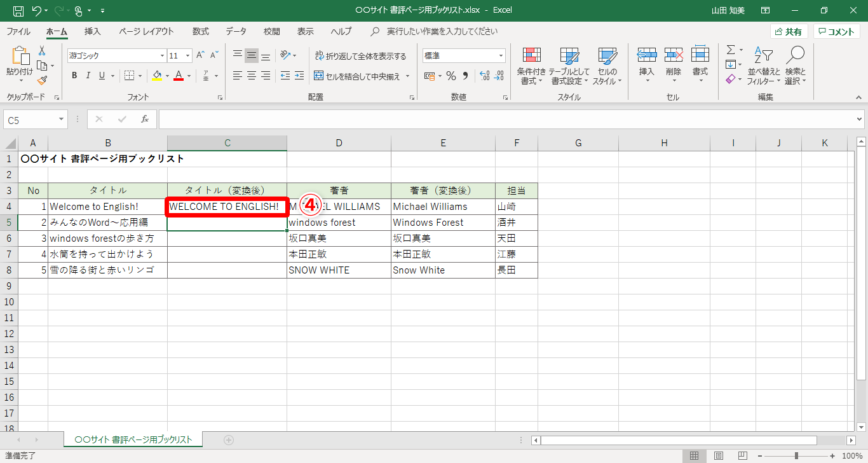Decrease font size with small A icon

[215, 55]
